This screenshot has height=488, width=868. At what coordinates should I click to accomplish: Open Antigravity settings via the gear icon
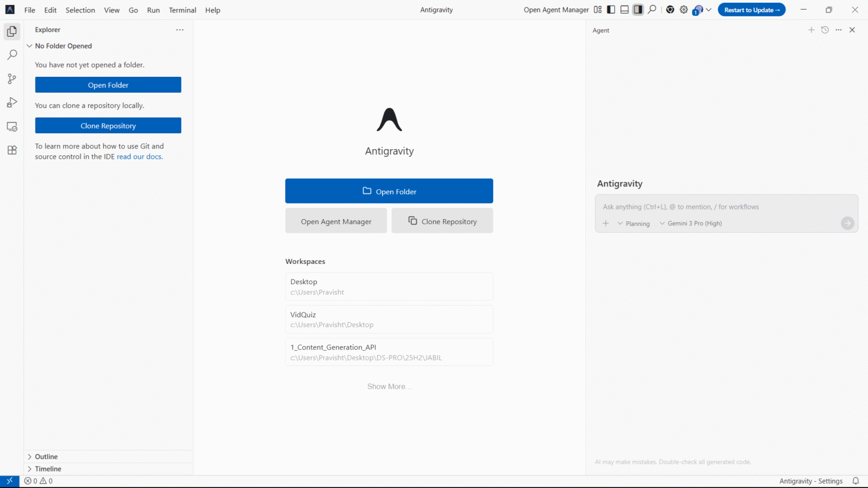pyautogui.click(x=683, y=10)
